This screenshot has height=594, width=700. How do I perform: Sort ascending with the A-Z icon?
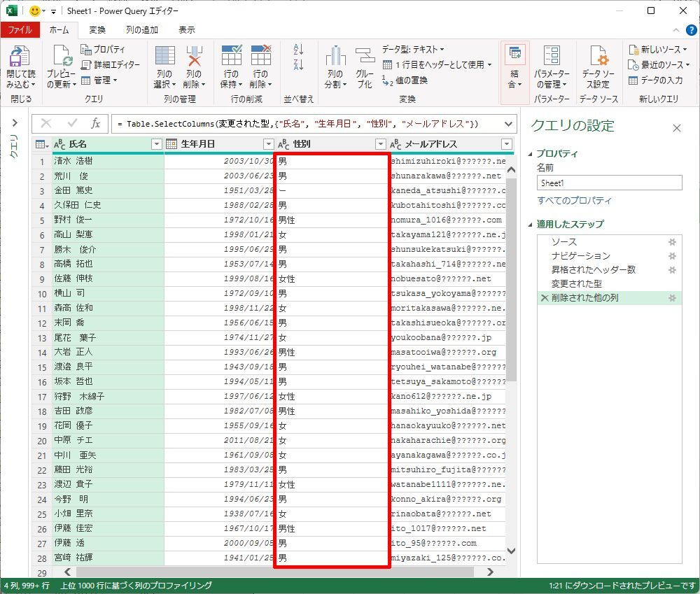pos(299,49)
